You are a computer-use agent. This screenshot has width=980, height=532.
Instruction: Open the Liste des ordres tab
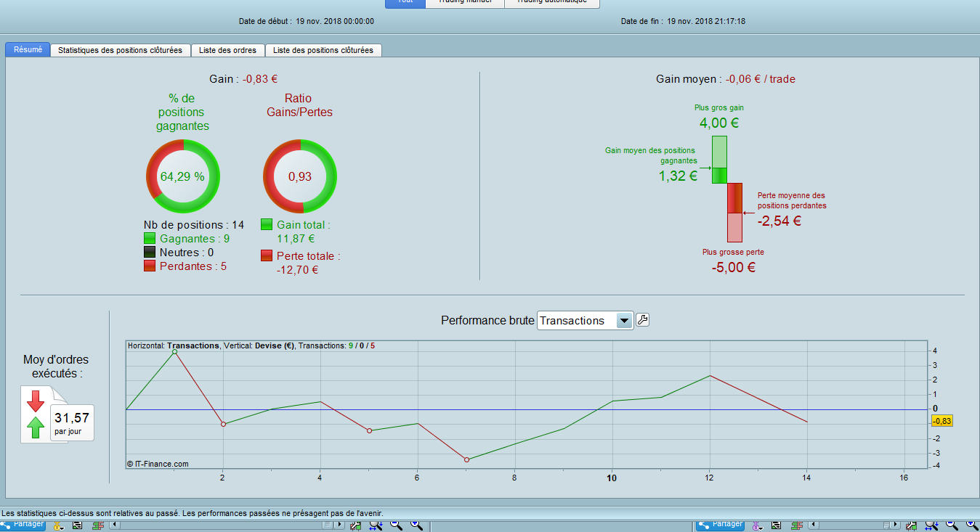(228, 50)
